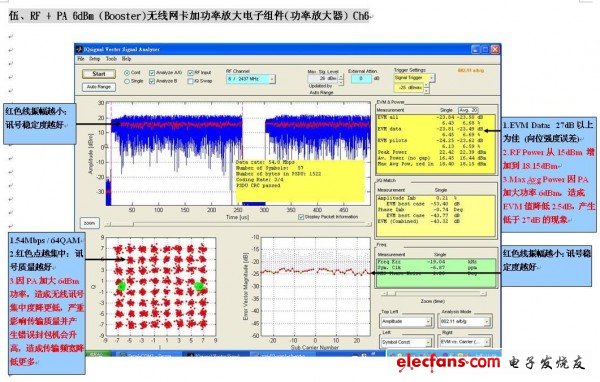
Task: Toggle the RF Input checkbox
Action: 190,73
